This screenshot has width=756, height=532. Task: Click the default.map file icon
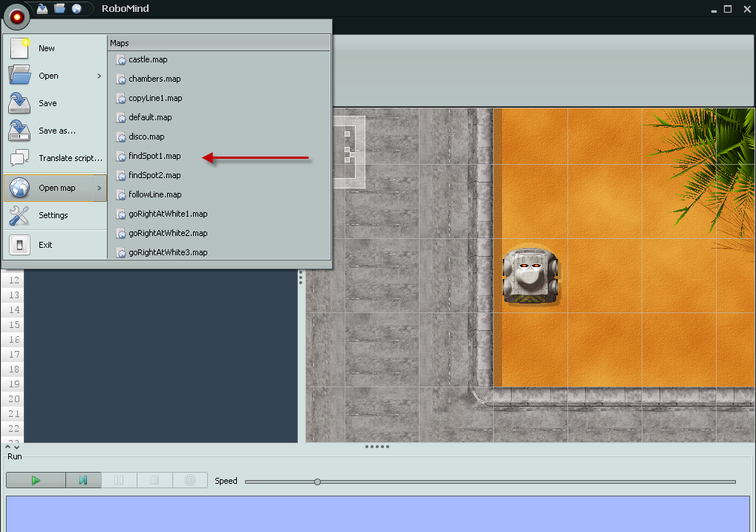tap(121, 118)
